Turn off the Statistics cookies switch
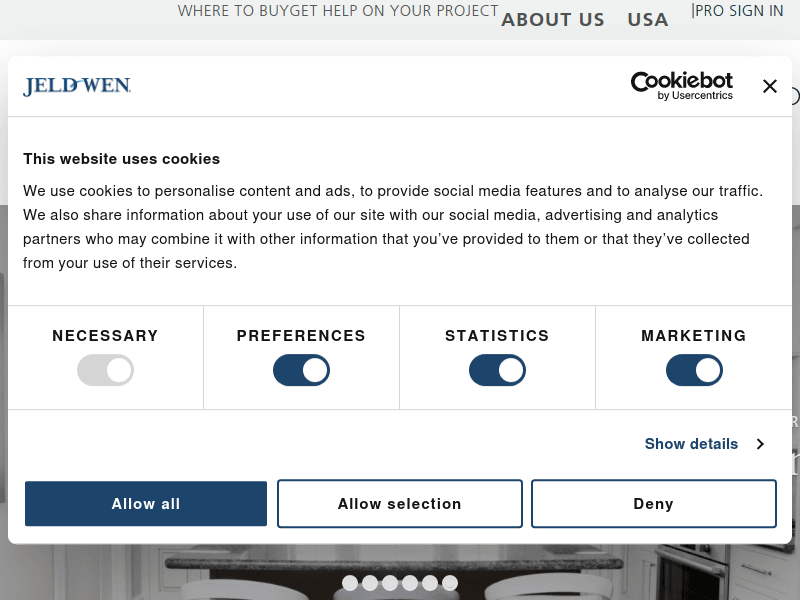This screenshot has height=600, width=800. pyautogui.click(x=497, y=370)
